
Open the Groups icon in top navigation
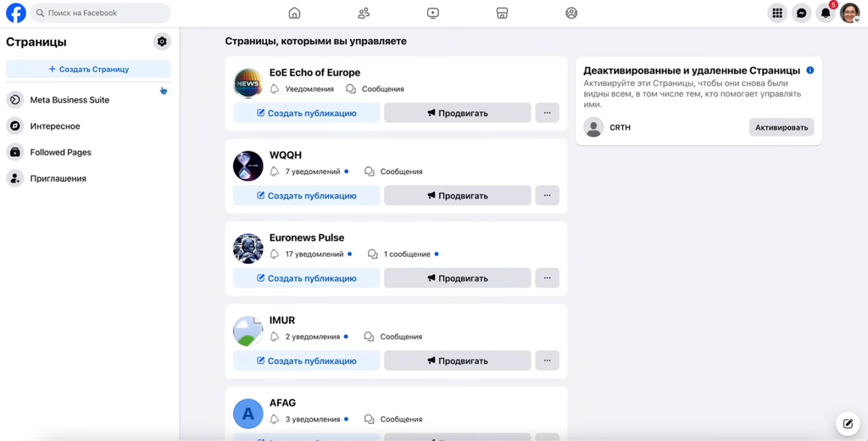(x=571, y=13)
